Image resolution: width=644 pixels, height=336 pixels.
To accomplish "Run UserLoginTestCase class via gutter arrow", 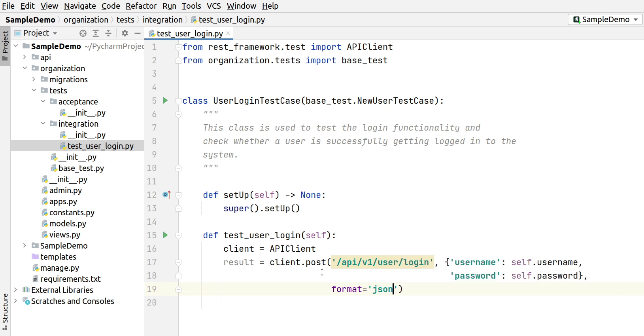I will [x=165, y=101].
